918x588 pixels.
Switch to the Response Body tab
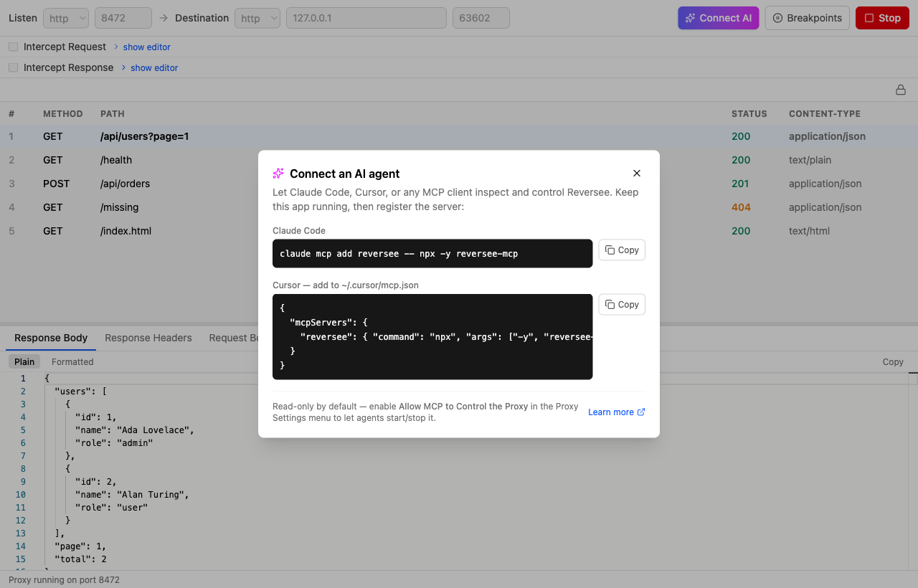click(51, 338)
